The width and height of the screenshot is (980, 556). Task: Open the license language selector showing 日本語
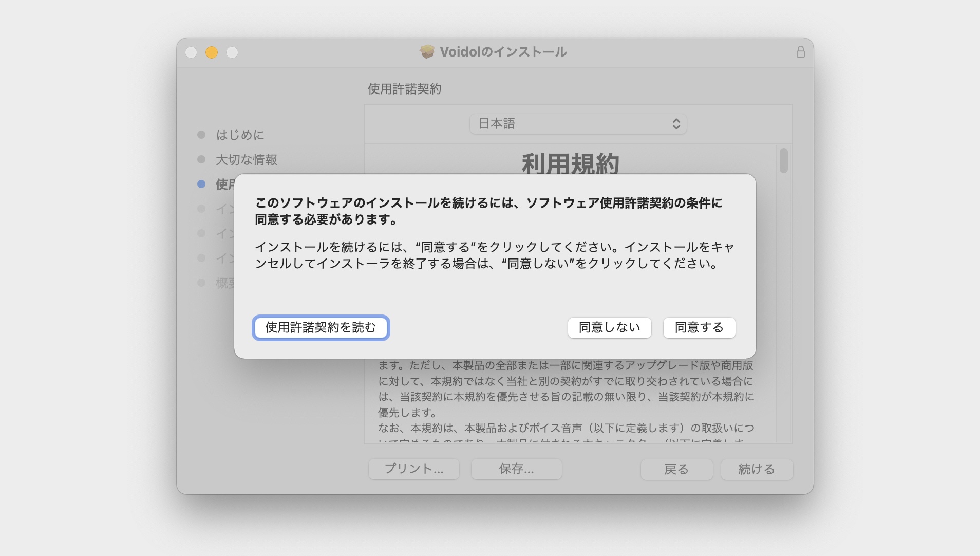(578, 124)
